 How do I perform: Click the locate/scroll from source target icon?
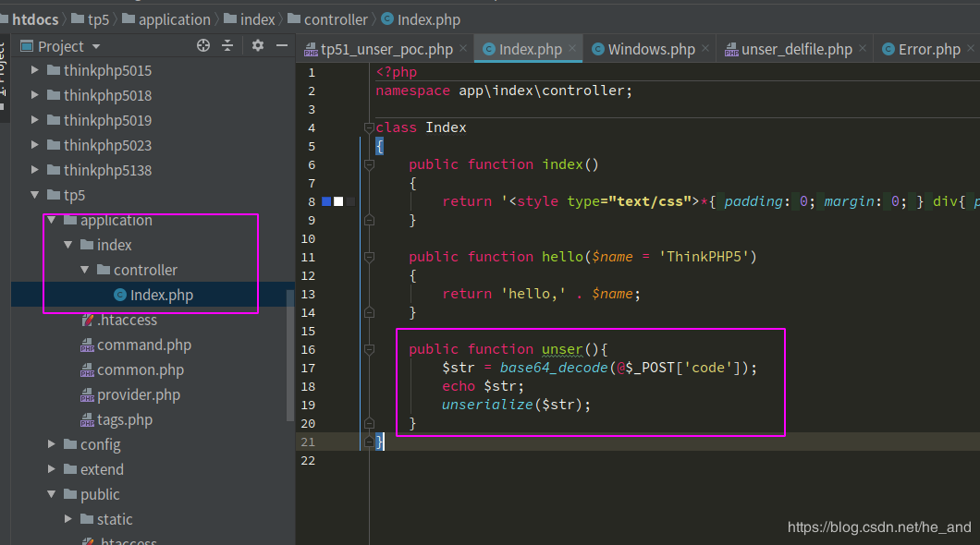(203, 45)
